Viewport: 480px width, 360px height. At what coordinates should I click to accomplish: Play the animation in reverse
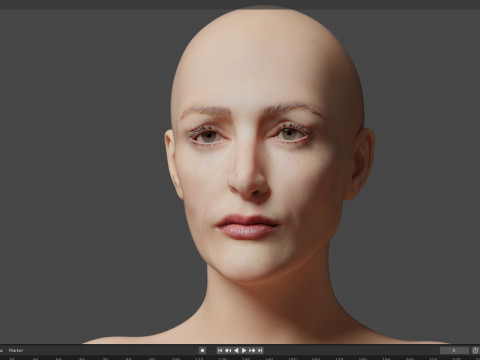pyautogui.click(x=236, y=350)
